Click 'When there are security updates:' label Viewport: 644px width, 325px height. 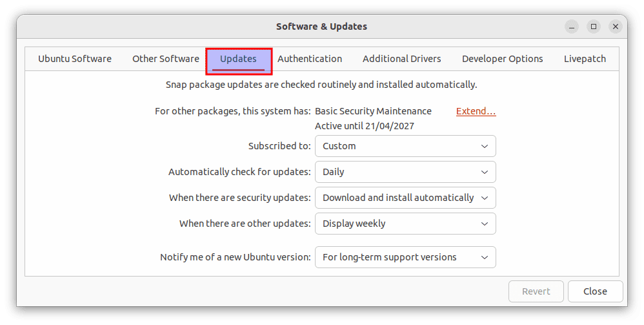coord(240,198)
